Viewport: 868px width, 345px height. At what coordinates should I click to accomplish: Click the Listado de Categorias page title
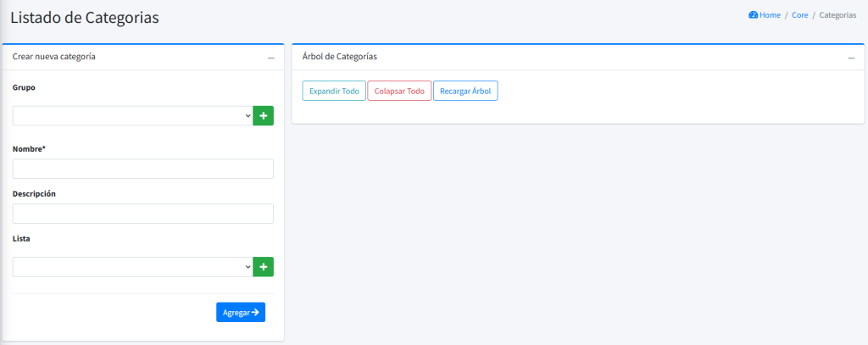[85, 17]
